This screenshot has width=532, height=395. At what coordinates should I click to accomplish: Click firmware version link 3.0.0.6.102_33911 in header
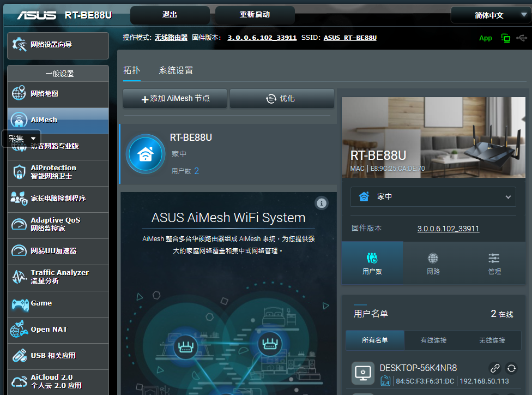262,38
